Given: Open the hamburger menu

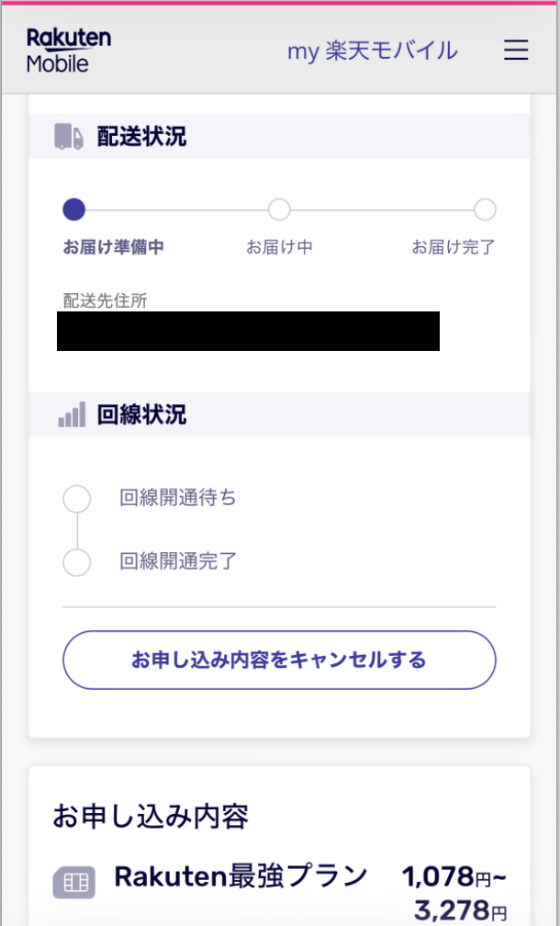Looking at the screenshot, I should click(516, 51).
